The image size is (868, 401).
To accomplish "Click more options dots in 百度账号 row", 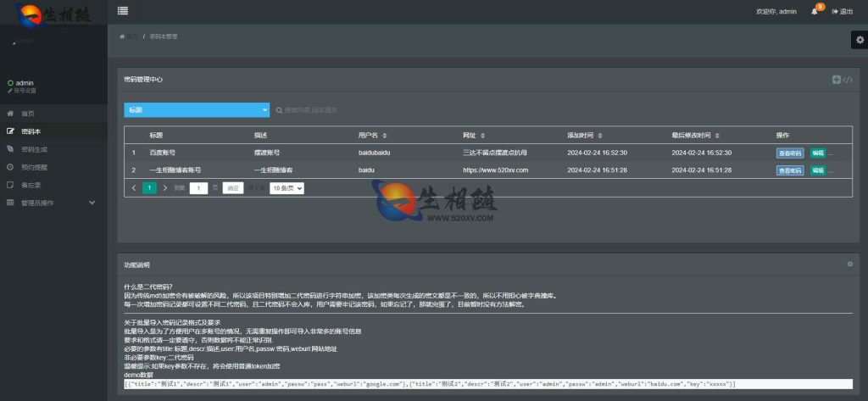I will (831, 154).
